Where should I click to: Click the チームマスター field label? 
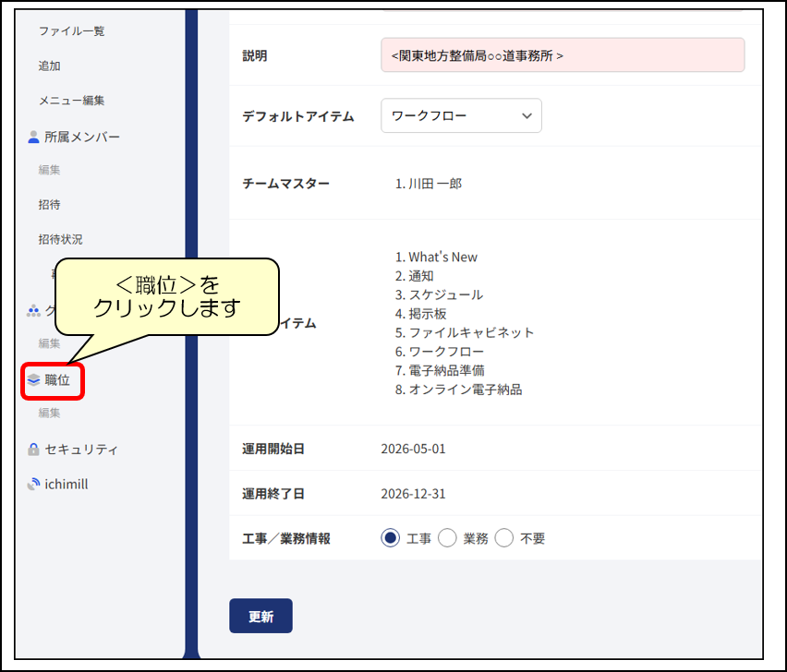point(285,184)
